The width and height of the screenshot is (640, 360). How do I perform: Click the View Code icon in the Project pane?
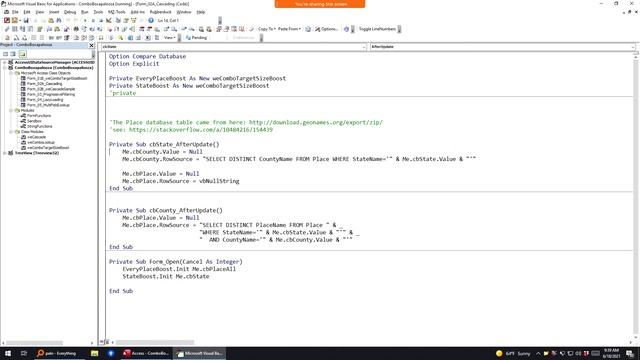pos(6,54)
